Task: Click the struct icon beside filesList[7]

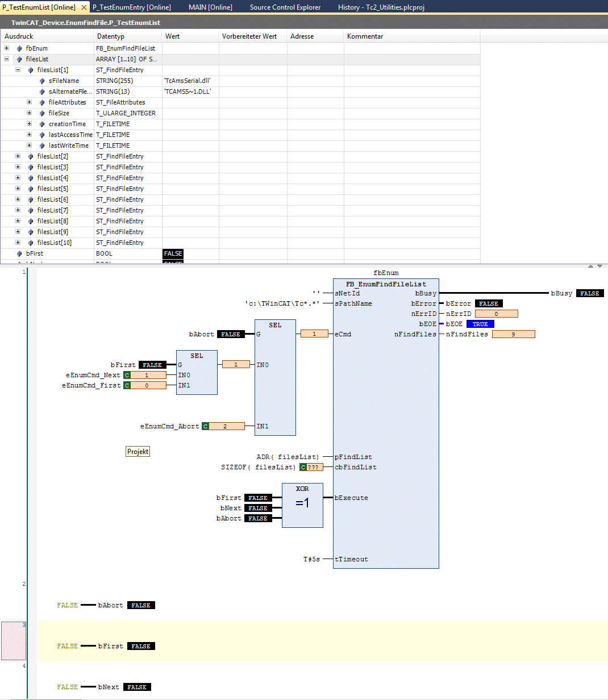Action: pyautogui.click(x=31, y=210)
